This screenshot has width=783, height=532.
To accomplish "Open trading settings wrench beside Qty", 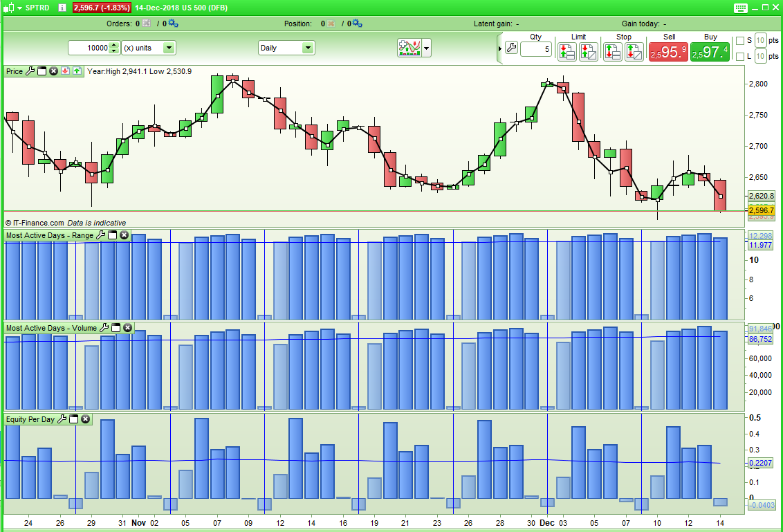I will click(511, 48).
